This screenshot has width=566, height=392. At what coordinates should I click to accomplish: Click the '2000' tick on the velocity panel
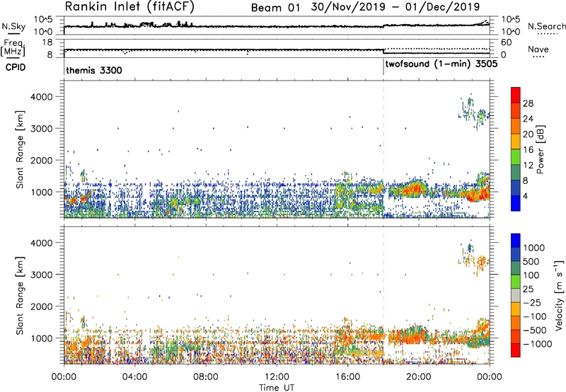(42, 306)
